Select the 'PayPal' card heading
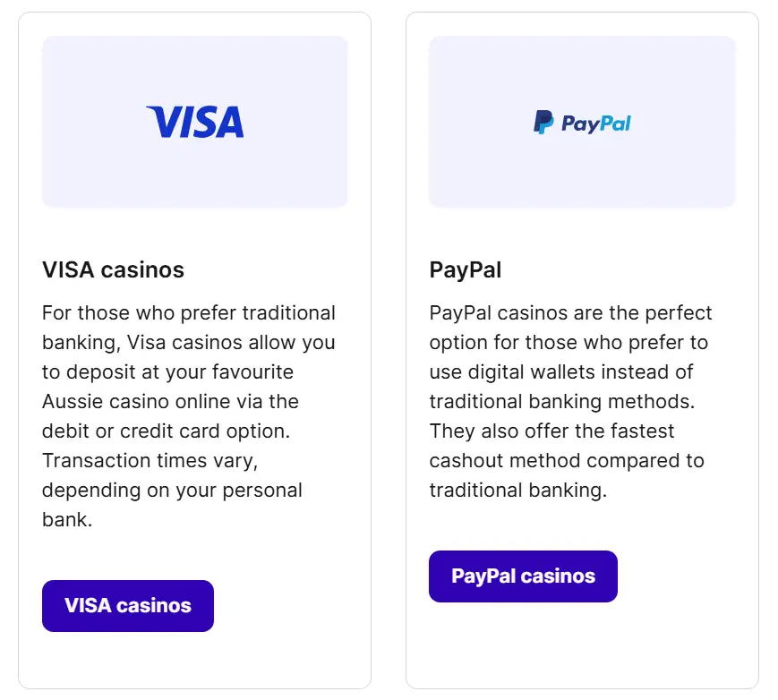 465,269
